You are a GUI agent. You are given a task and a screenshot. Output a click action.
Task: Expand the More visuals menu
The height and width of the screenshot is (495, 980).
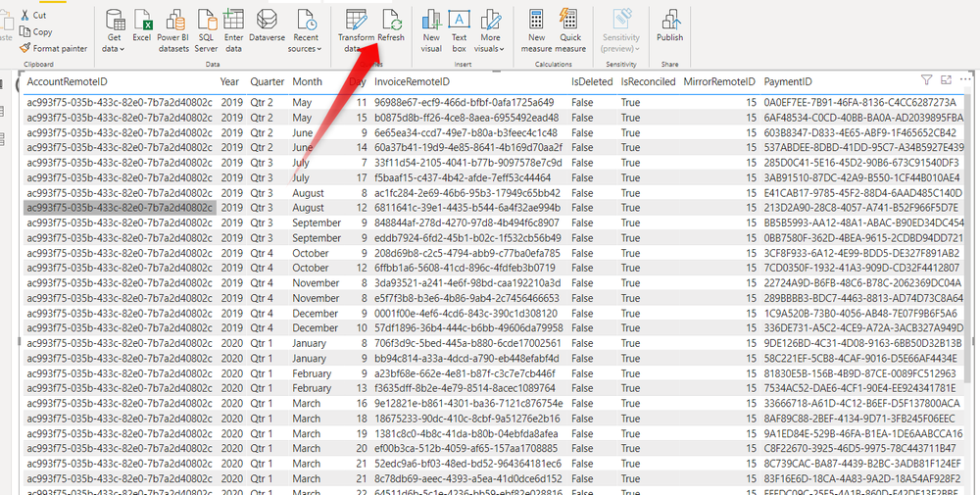click(x=490, y=29)
